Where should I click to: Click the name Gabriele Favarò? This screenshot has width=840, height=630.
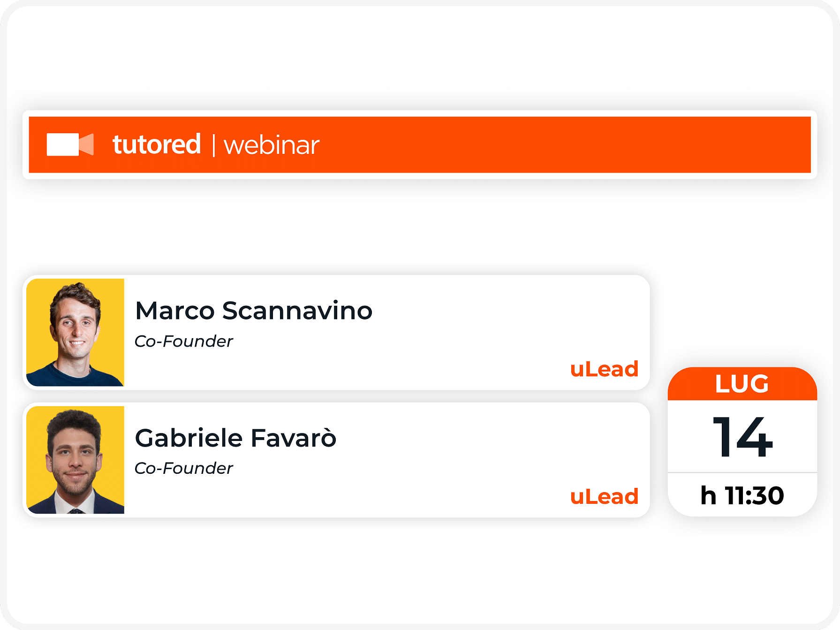(x=236, y=438)
